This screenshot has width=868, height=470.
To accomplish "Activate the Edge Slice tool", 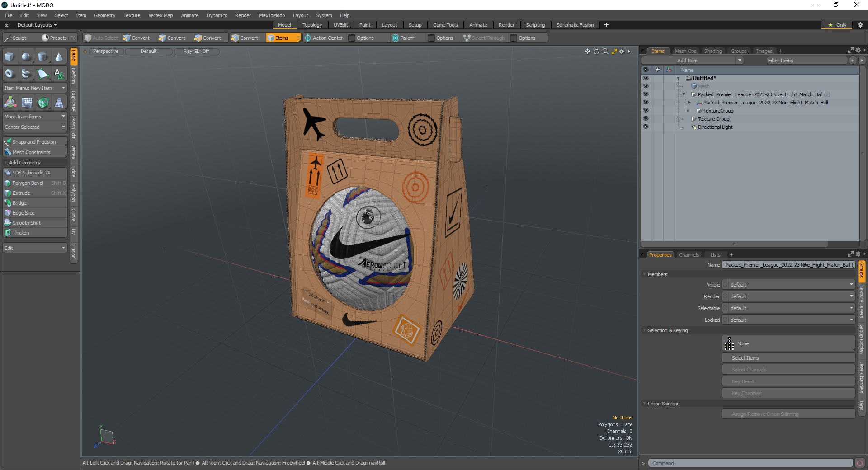I will pos(35,213).
